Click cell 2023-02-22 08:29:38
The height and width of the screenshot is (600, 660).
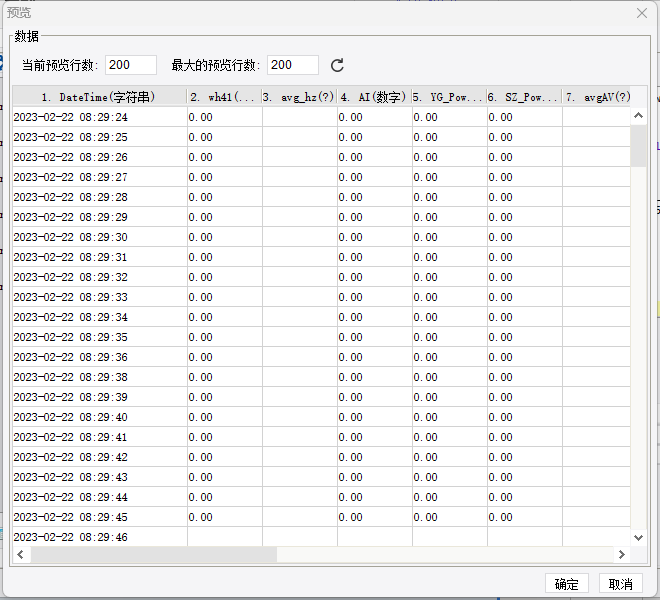click(x=100, y=377)
